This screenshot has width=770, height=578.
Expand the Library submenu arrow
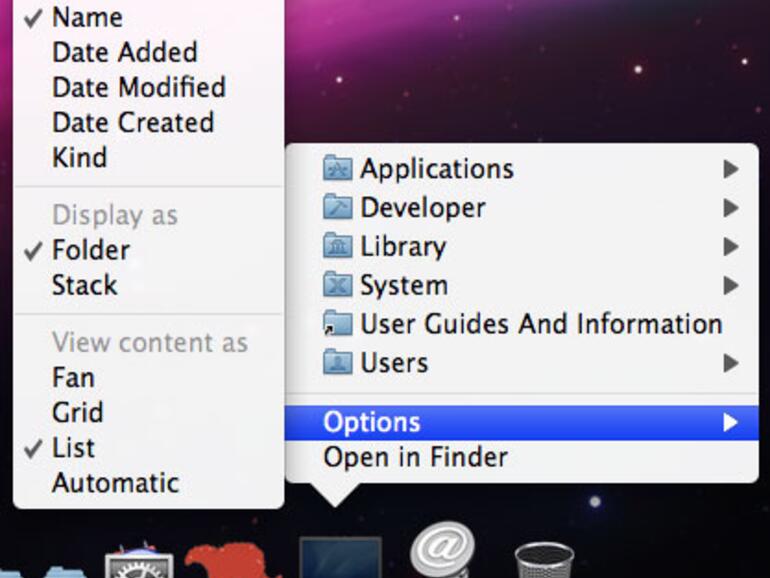(x=731, y=247)
